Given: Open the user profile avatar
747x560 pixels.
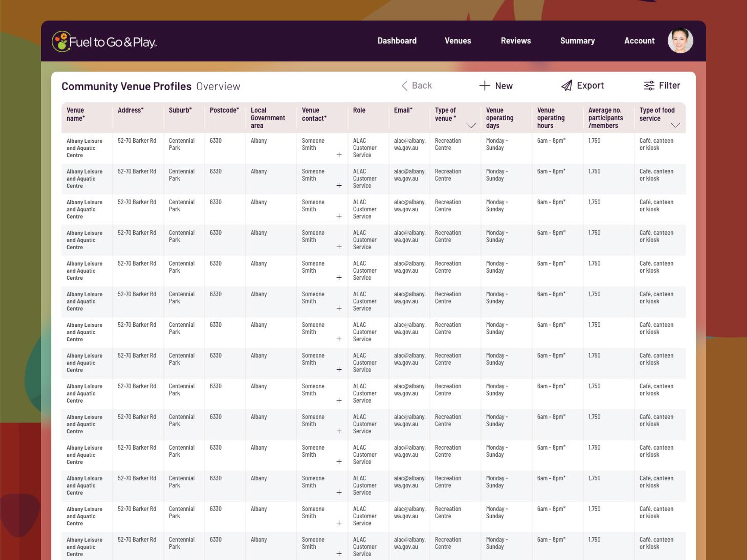Looking at the screenshot, I should [x=680, y=40].
